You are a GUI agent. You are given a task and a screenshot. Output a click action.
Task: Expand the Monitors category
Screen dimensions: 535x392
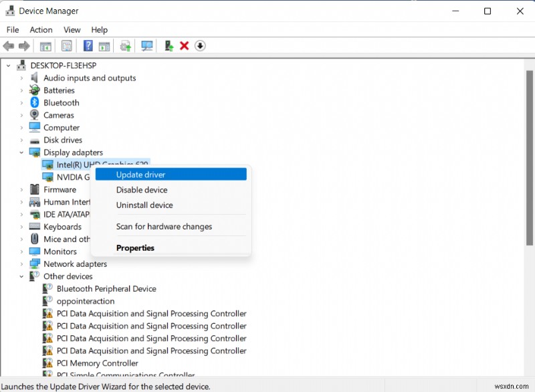point(21,251)
